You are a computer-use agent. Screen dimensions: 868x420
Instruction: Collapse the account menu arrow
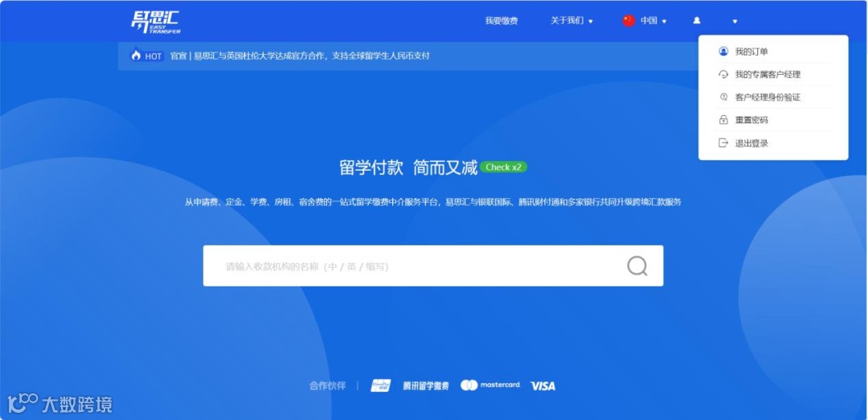[735, 22]
